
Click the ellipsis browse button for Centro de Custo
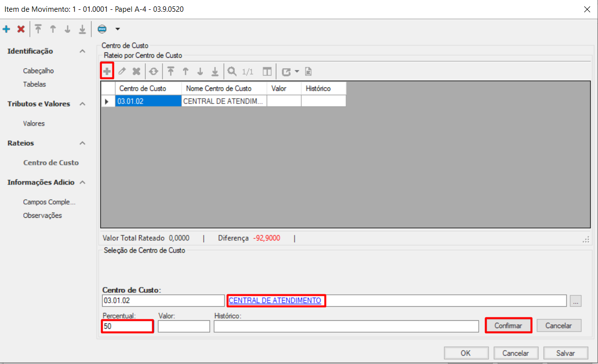(576, 301)
